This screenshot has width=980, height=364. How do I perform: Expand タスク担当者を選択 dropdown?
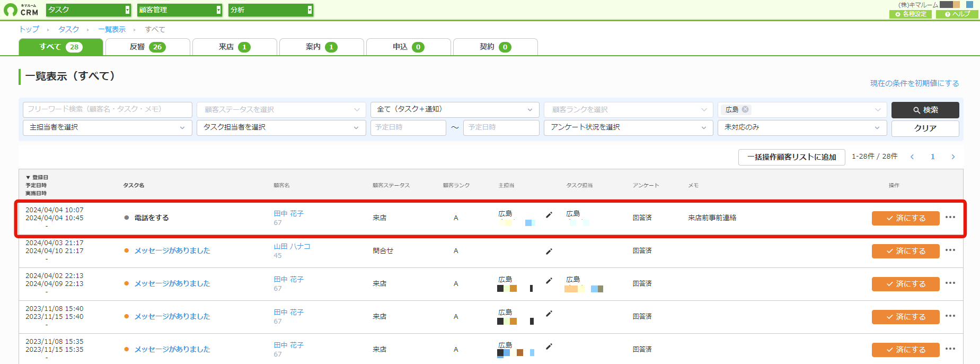281,128
